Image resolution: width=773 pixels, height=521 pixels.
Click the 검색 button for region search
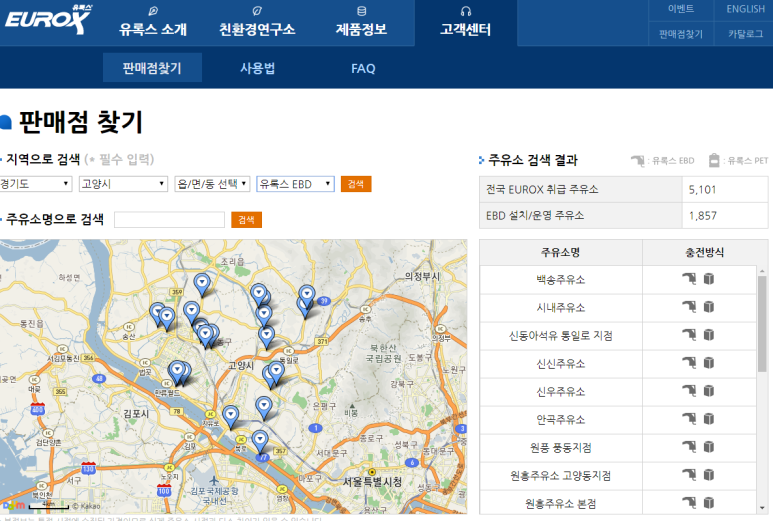(x=356, y=184)
